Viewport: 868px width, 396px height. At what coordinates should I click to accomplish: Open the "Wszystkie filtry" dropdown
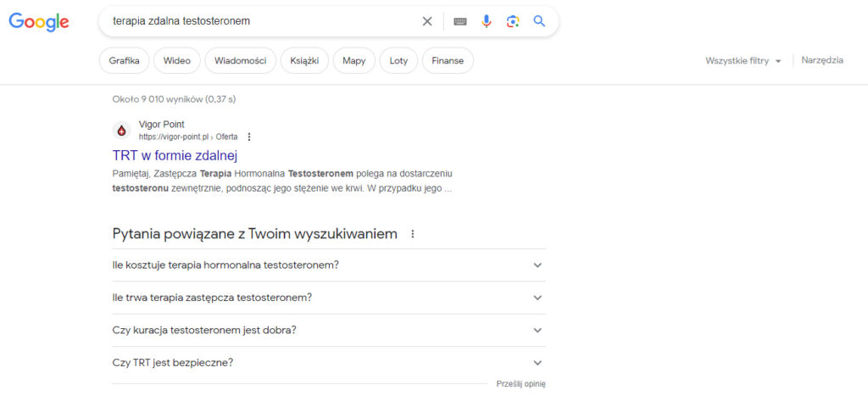(x=743, y=61)
